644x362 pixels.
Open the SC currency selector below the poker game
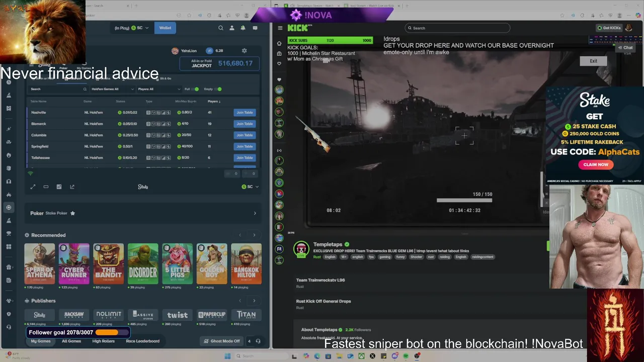(250, 187)
